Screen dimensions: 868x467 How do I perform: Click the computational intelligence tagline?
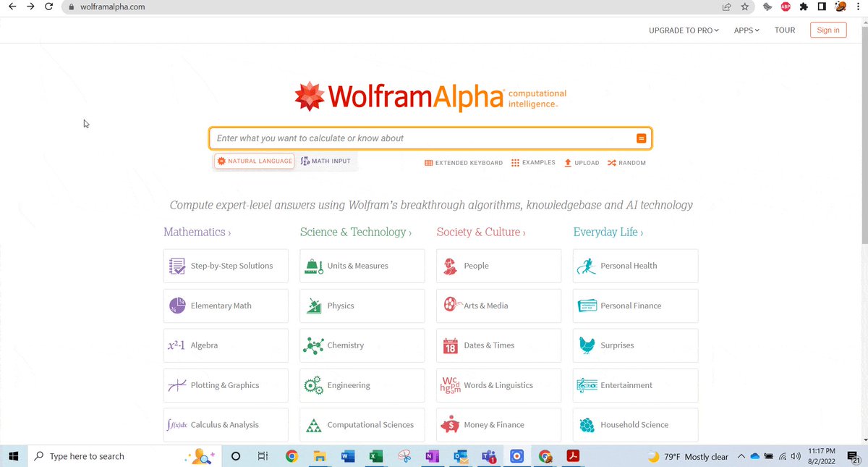coord(537,98)
